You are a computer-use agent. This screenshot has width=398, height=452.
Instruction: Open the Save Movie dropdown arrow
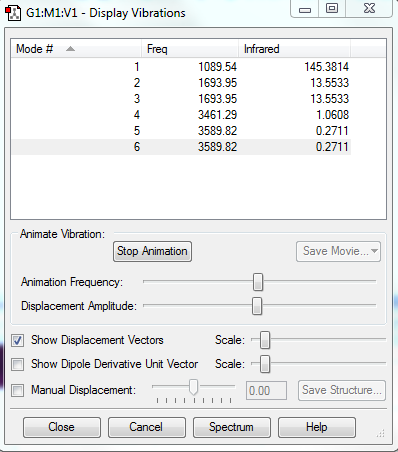pos(374,251)
